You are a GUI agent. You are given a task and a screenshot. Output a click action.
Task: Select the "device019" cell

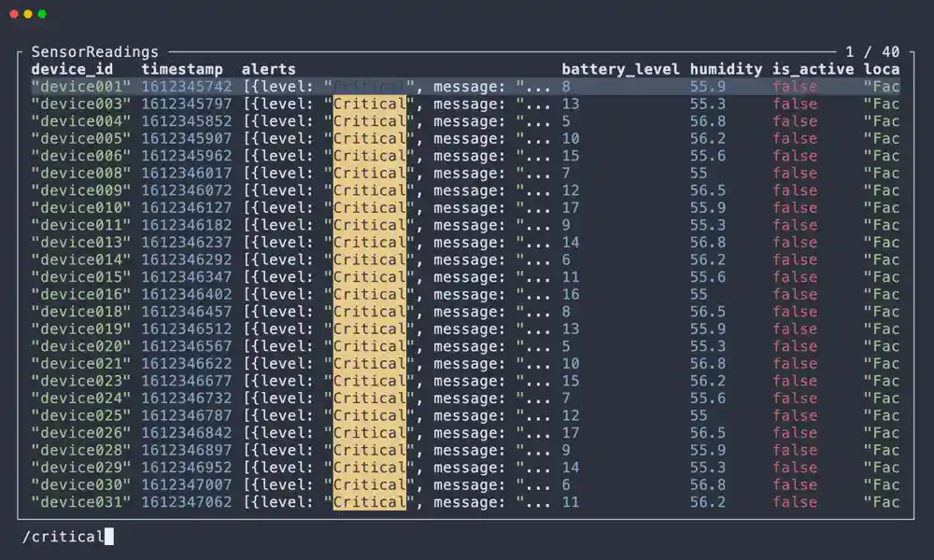pyautogui.click(x=81, y=329)
